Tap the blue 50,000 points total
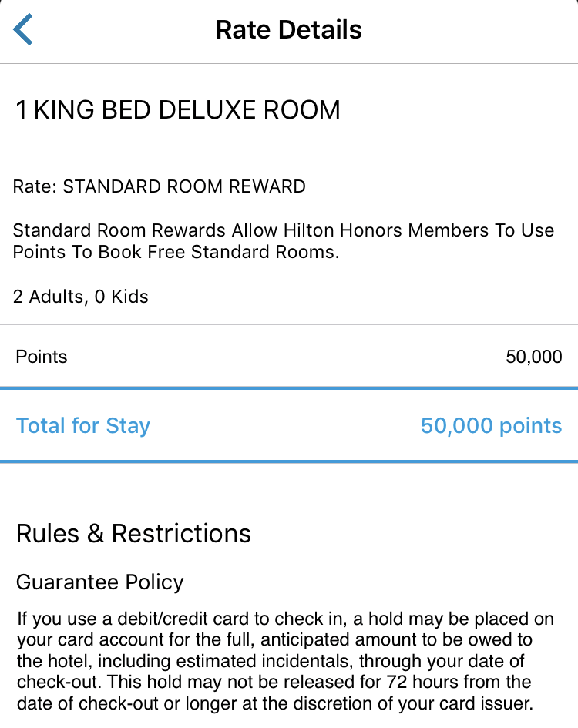This screenshot has width=578, height=728. pos(491,426)
